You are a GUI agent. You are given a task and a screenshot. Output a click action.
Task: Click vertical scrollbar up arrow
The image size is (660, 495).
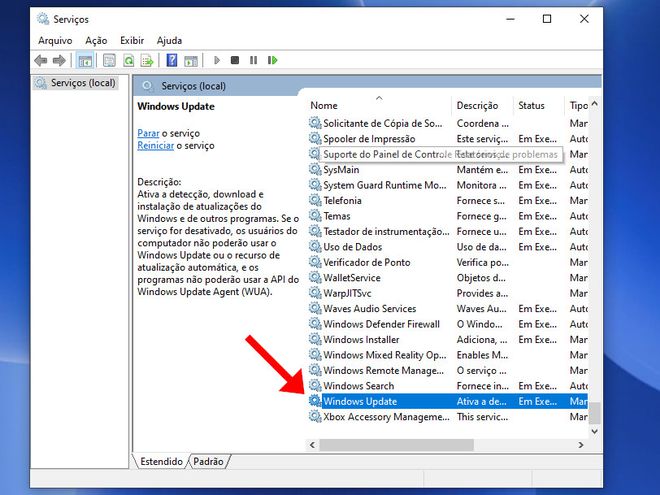pyautogui.click(x=594, y=104)
